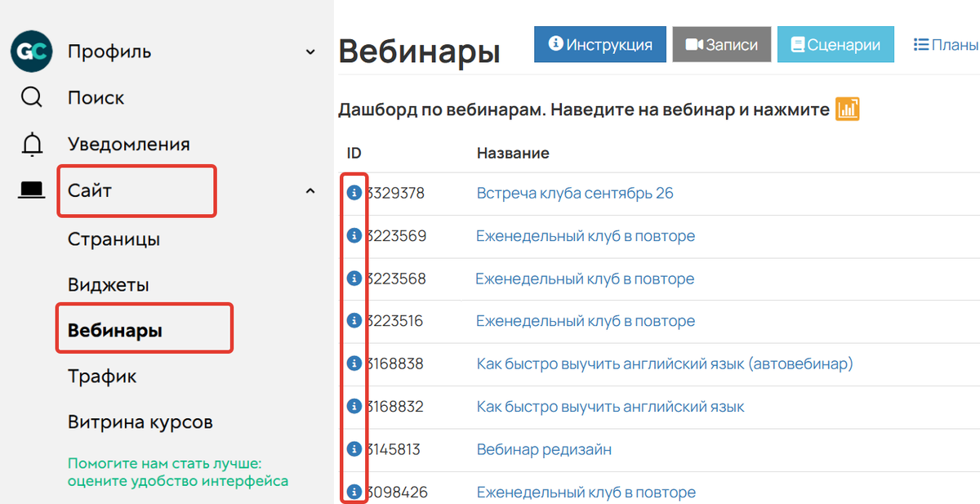Click webinar ID 3223516
980x504 pixels.
395,321
